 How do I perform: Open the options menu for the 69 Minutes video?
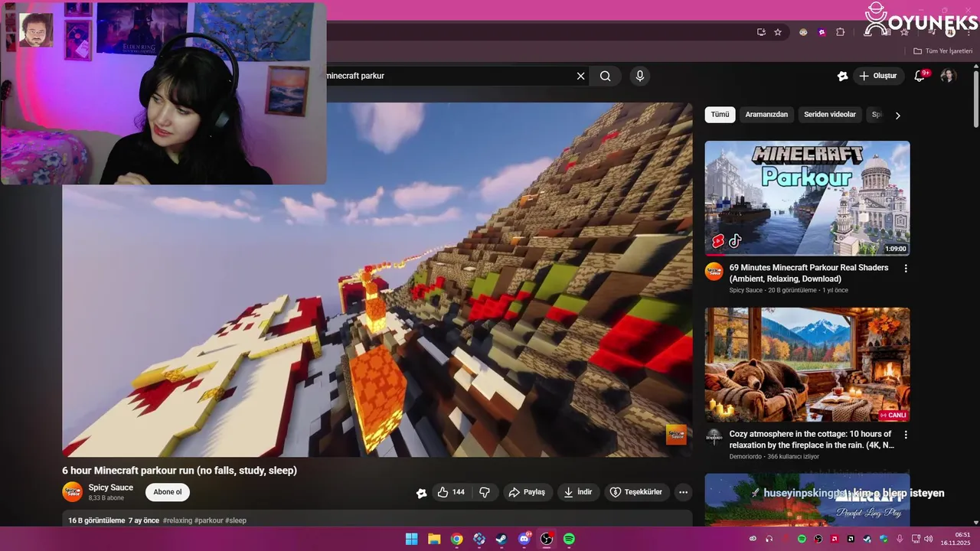[906, 269]
